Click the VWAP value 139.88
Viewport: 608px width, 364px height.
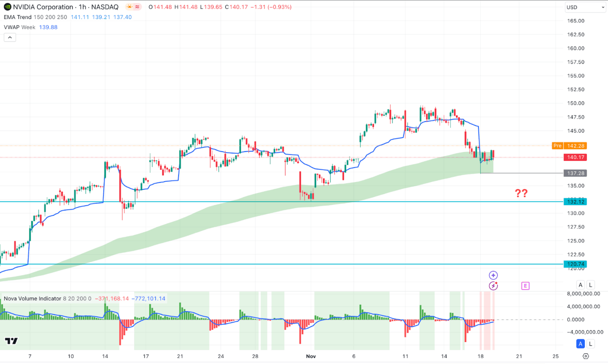pos(48,27)
